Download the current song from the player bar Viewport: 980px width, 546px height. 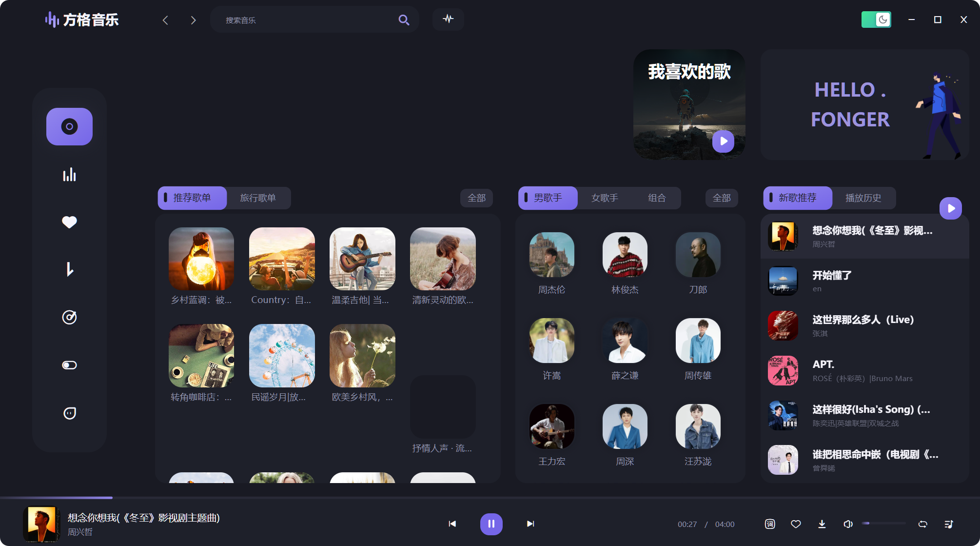click(822, 524)
